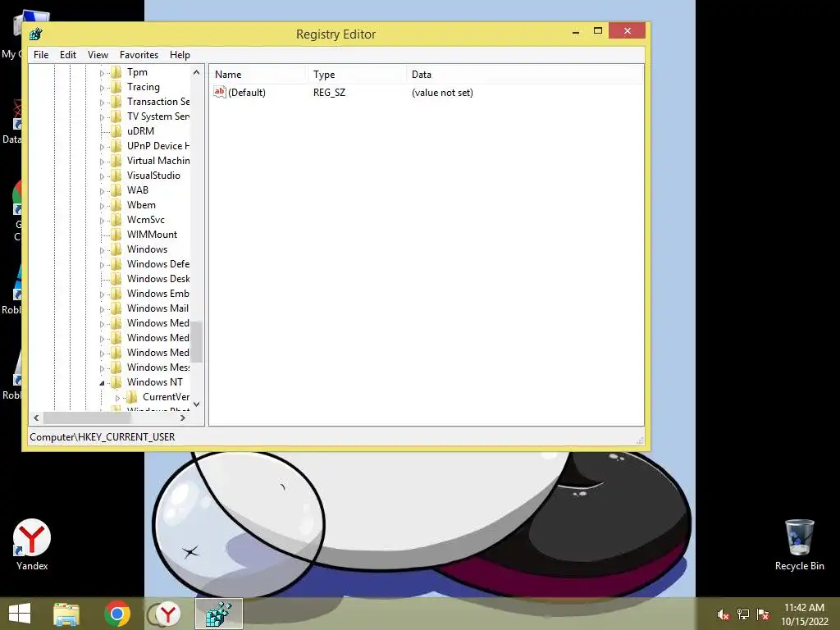
Task: Click the WcmSvc folder icon
Action: tap(116, 220)
